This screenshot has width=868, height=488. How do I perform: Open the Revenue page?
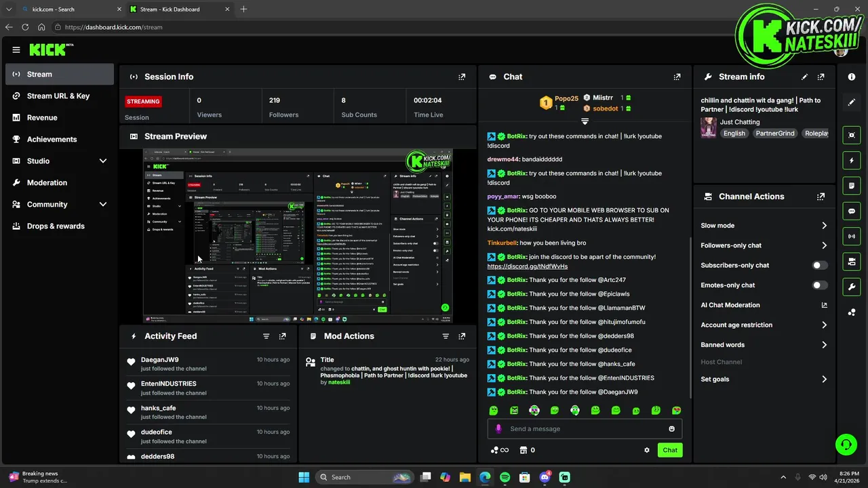[x=60, y=118]
